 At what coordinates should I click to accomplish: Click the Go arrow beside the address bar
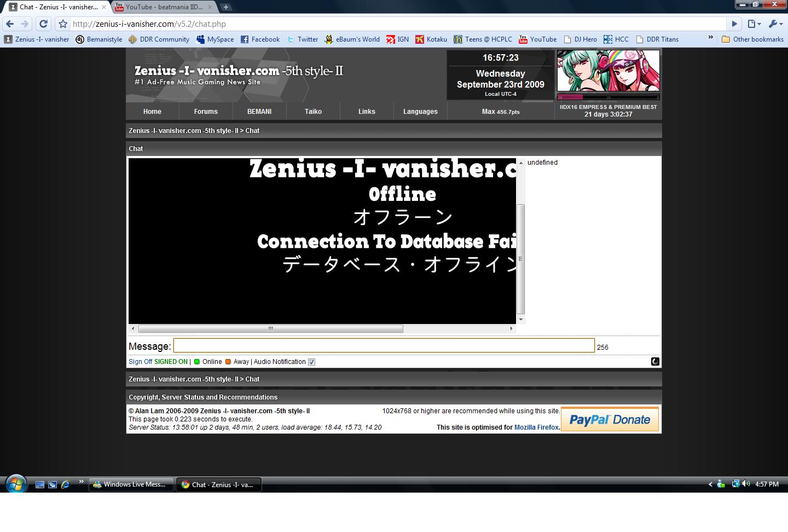point(734,24)
